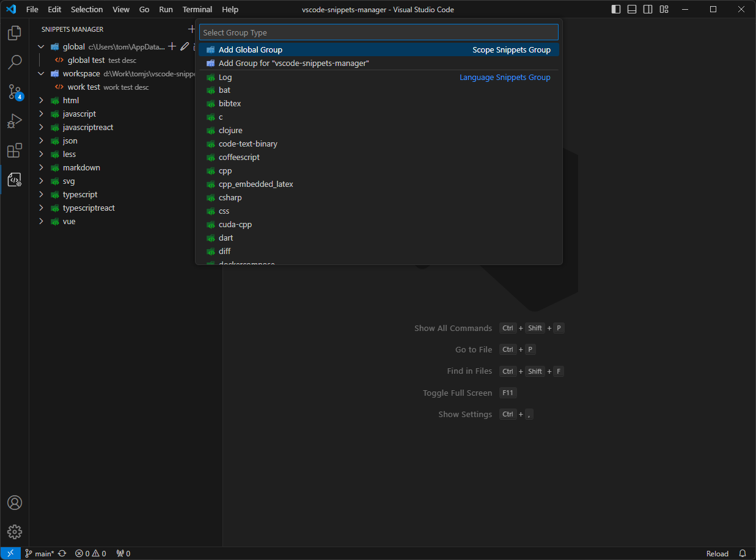Open the "work test" snippet
The width and height of the screenshot is (756, 560).
[84, 87]
